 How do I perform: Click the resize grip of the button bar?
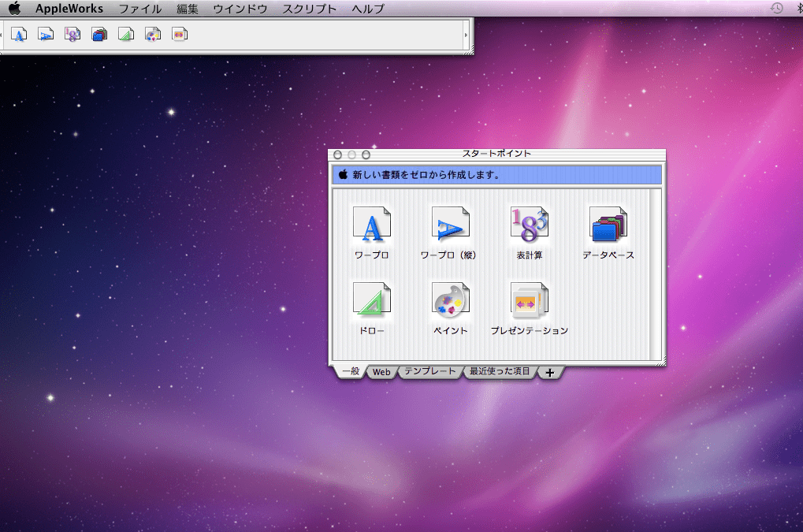[x=470, y=51]
